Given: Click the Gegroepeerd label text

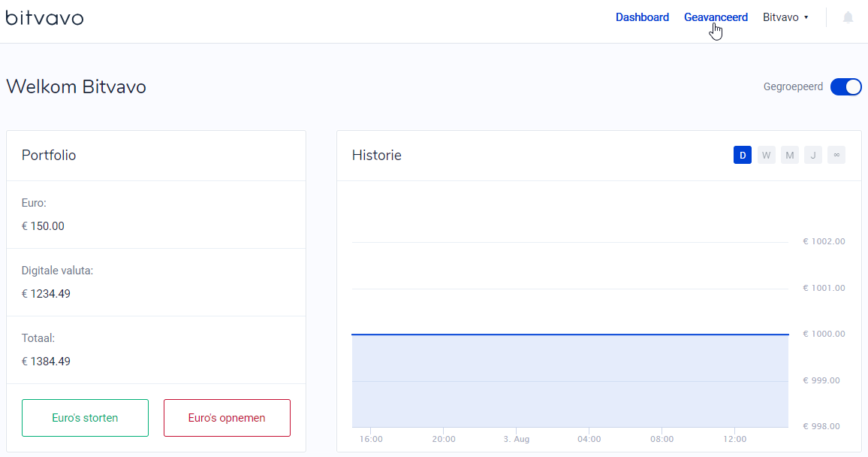Looking at the screenshot, I should (793, 87).
